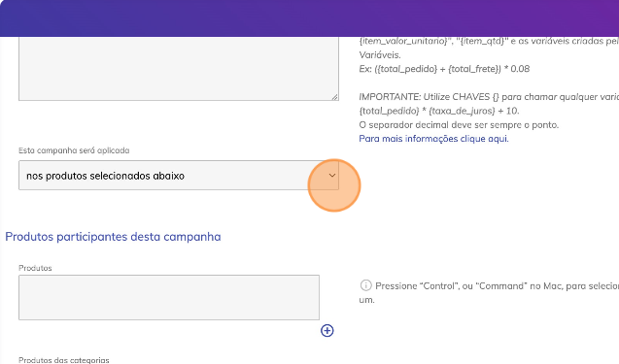Expand the campaign application dropdown chevron
The image size is (619, 364).
pyautogui.click(x=332, y=175)
